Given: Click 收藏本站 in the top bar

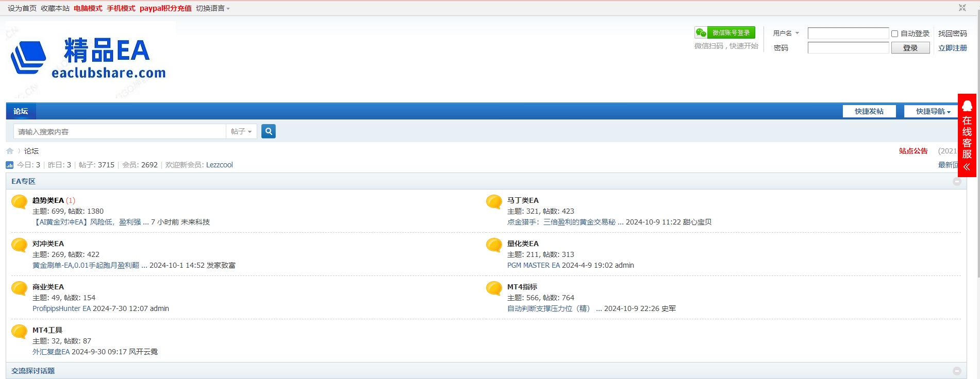Looking at the screenshot, I should [55, 8].
